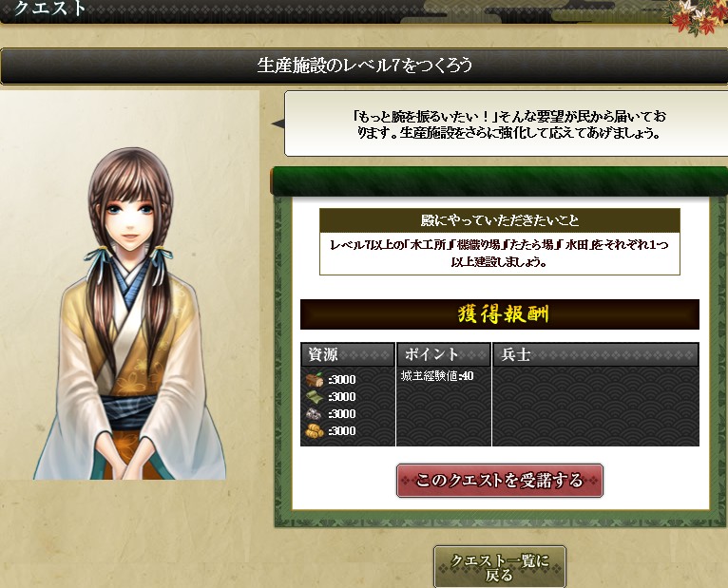Click the green scroll panel header
Viewport: 728px width, 588px height.
[499, 182]
